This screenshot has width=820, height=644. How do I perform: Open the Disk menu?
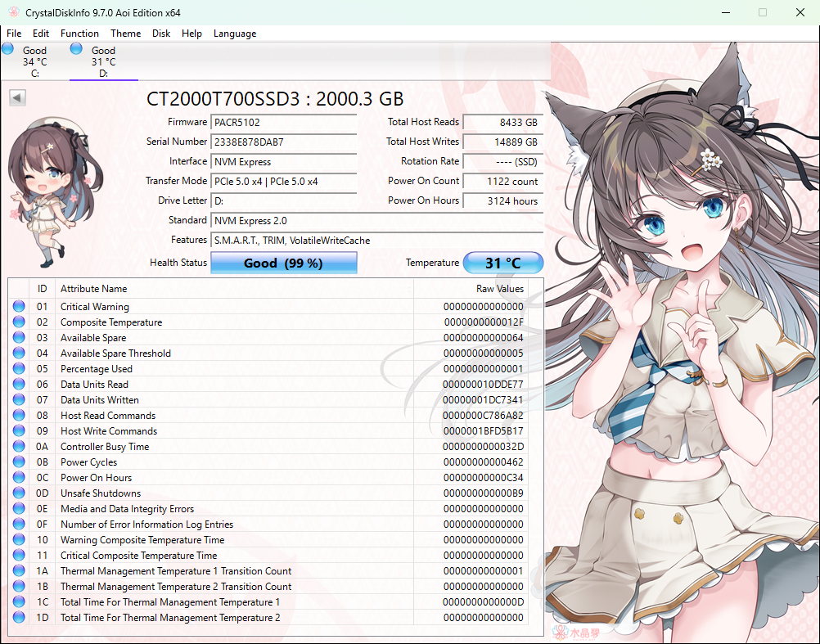pyautogui.click(x=161, y=34)
